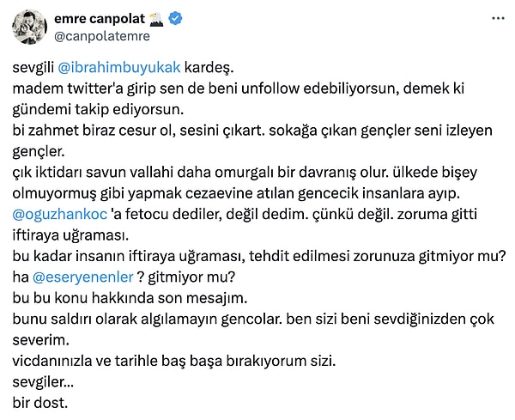The width and height of the screenshot is (515, 420).
Task: Click the blue verified badge icon
Action: coord(175,18)
